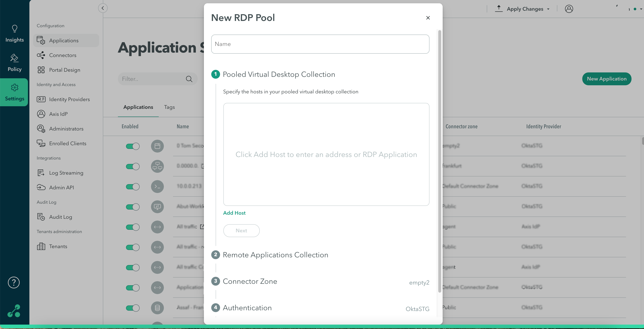Click the Connectors sidebar icon

coord(41,55)
